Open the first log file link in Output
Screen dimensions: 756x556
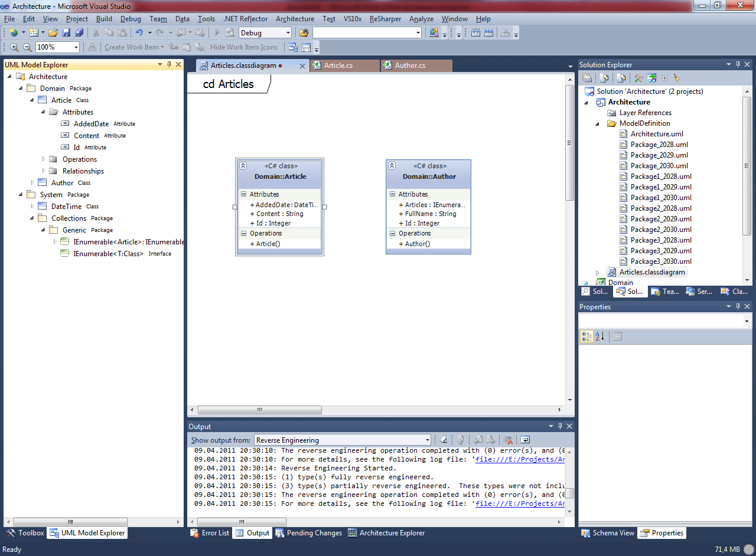tap(520, 459)
